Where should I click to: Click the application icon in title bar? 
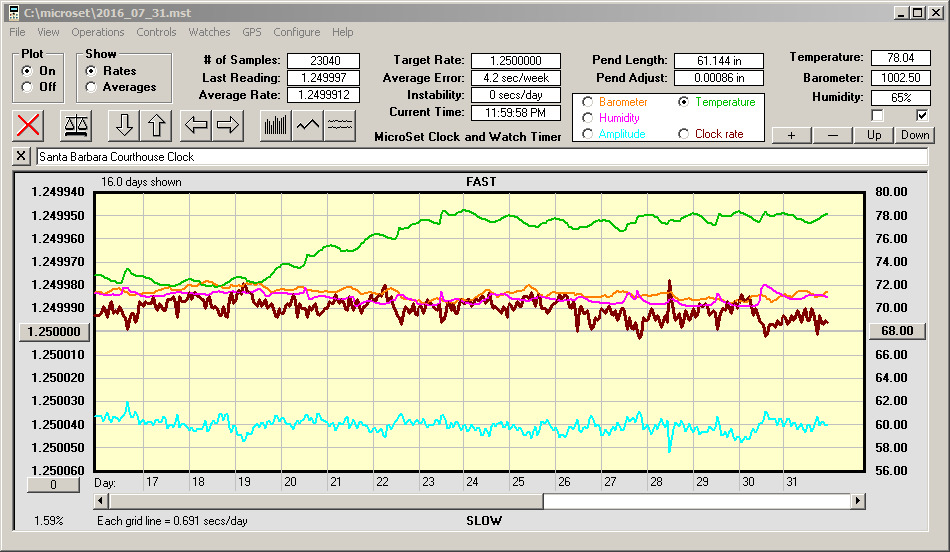tap(13, 13)
